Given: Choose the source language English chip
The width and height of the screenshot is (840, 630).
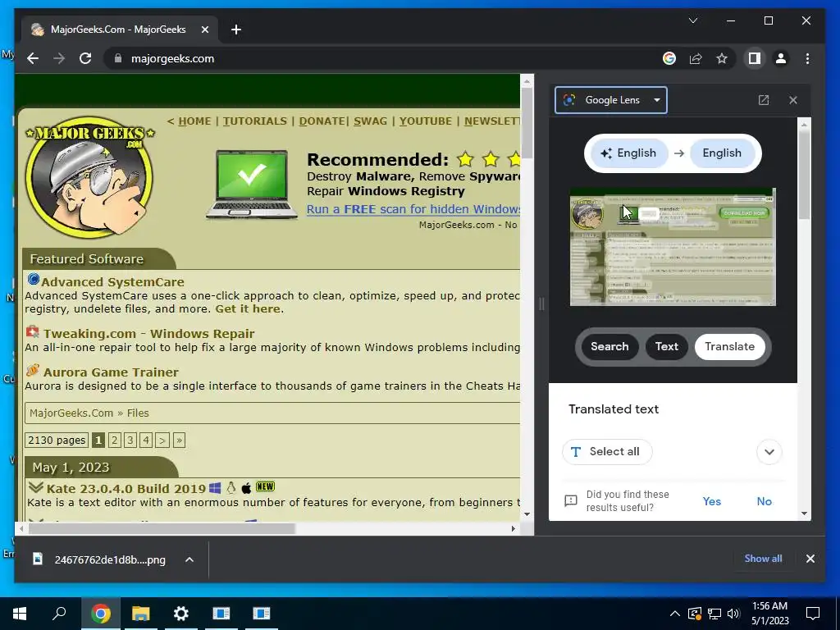Looking at the screenshot, I should pyautogui.click(x=629, y=153).
